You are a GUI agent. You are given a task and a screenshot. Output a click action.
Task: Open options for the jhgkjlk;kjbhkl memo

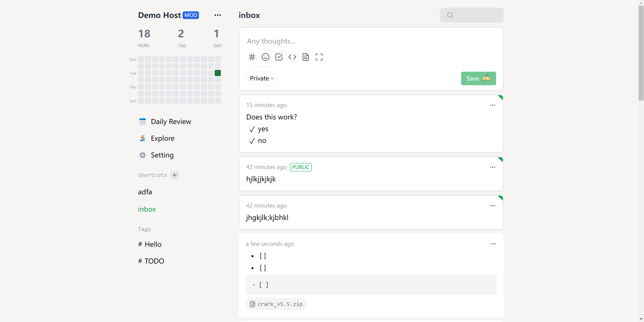pyautogui.click(x=493, y=206)
